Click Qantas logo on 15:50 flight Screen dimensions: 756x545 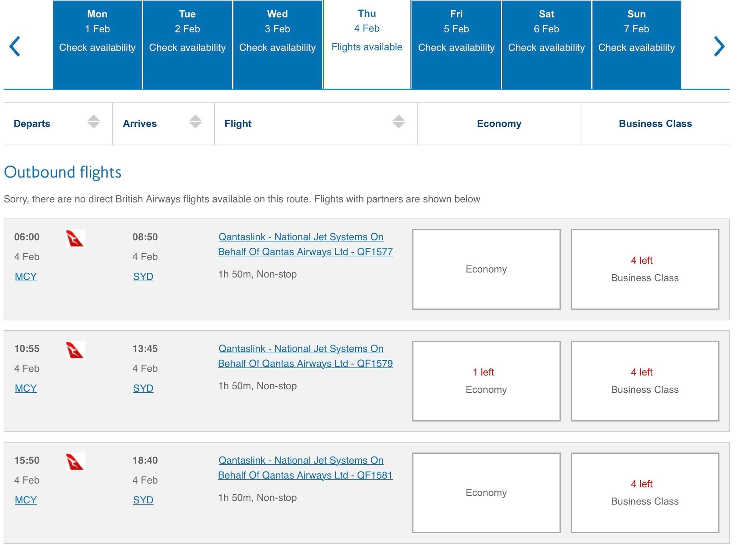tap(75, 462)
